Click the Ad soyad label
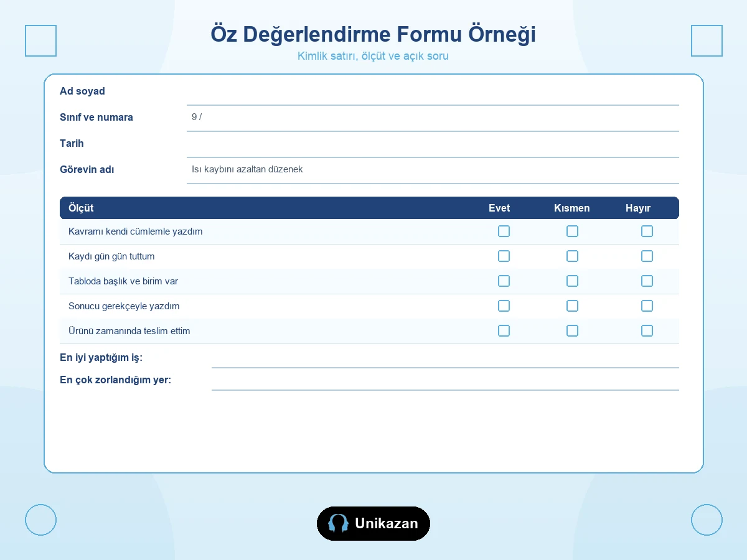The image size is (747, 560). [x=82, y=91]
